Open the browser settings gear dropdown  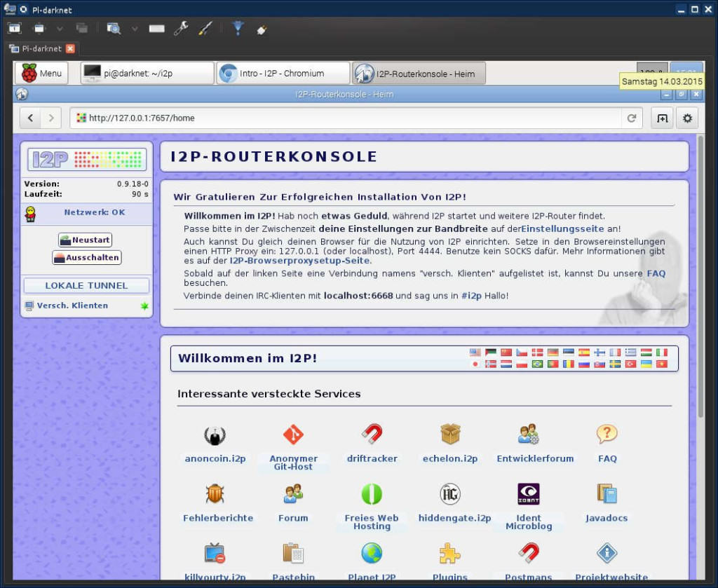pos(687,118)
